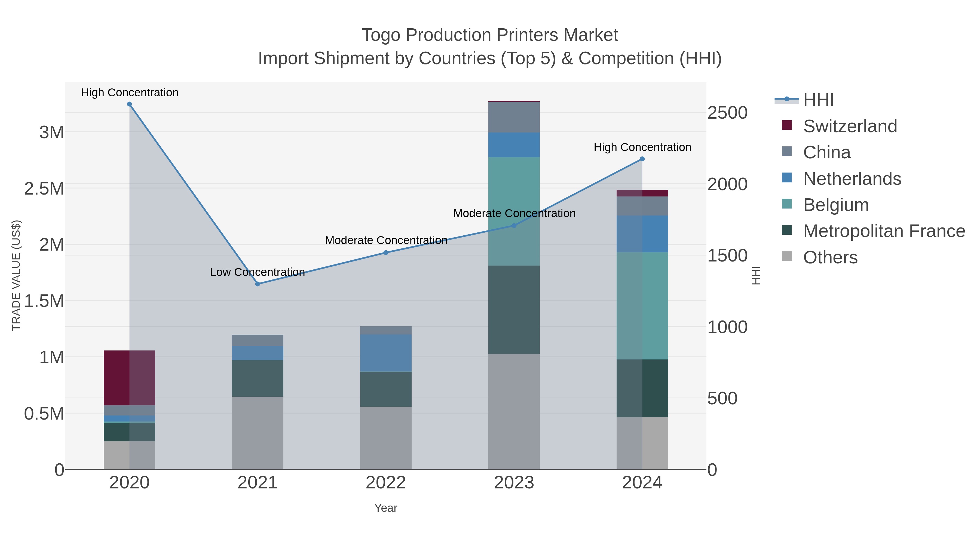The image size is (980, 551).
Task: Click the 2021 x-axis label
Action: coord(258,483)
